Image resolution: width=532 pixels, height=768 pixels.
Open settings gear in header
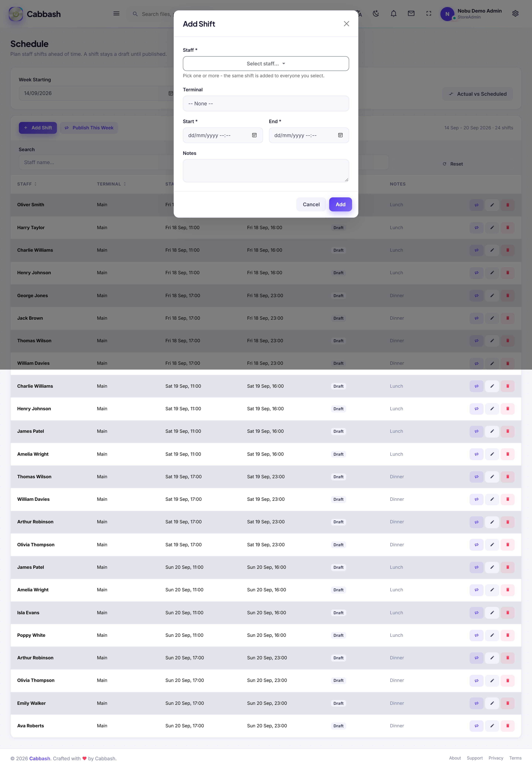pos(515,14)
